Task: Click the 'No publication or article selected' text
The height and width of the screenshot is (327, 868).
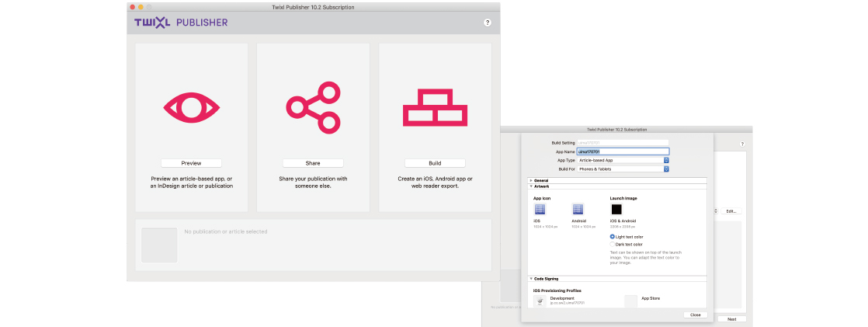Action: point(226,231)
